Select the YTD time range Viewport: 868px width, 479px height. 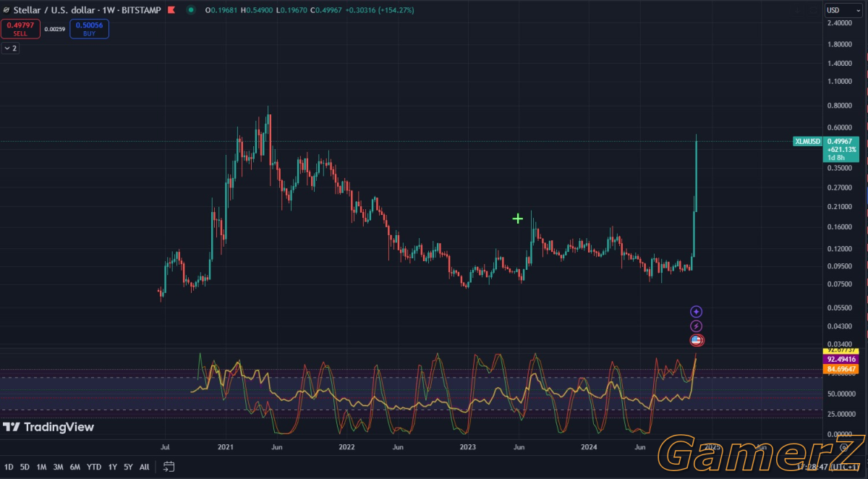94,467
